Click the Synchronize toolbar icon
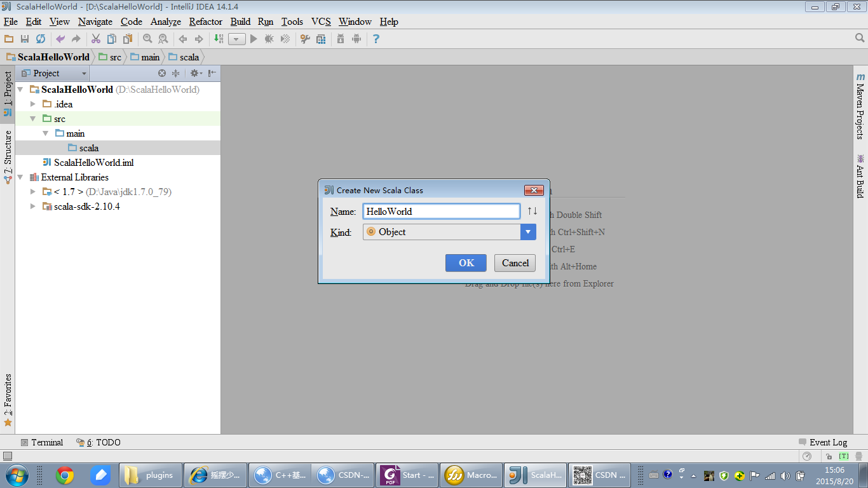 pyautogui.click(x=41, y=39)
